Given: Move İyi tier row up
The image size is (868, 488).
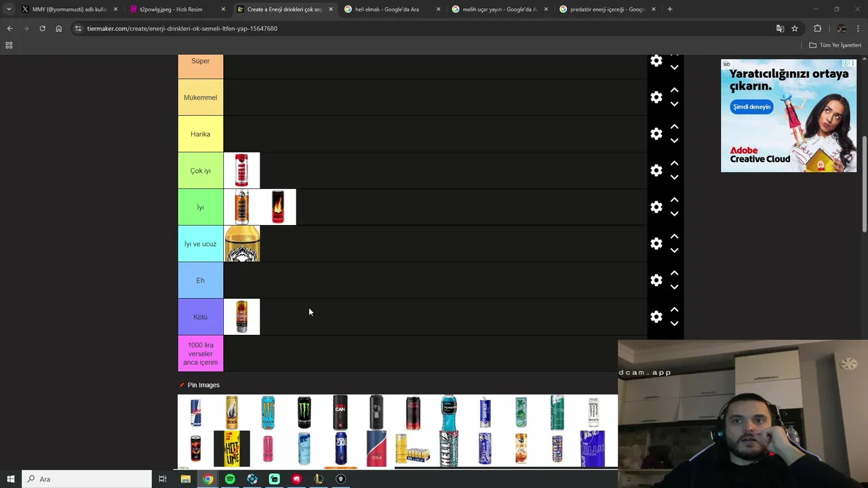Looking at the screenshot, I should 674,200.
